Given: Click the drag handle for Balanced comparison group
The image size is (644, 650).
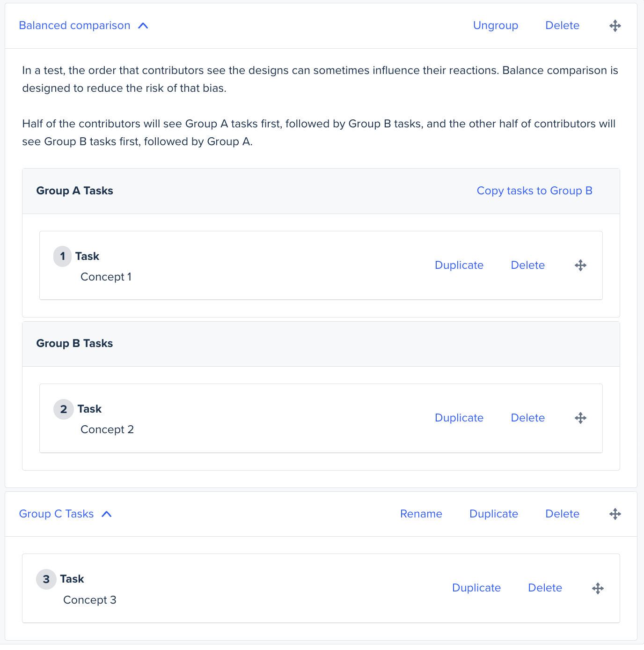Looking at the screenshot, I should coord(615,25).
